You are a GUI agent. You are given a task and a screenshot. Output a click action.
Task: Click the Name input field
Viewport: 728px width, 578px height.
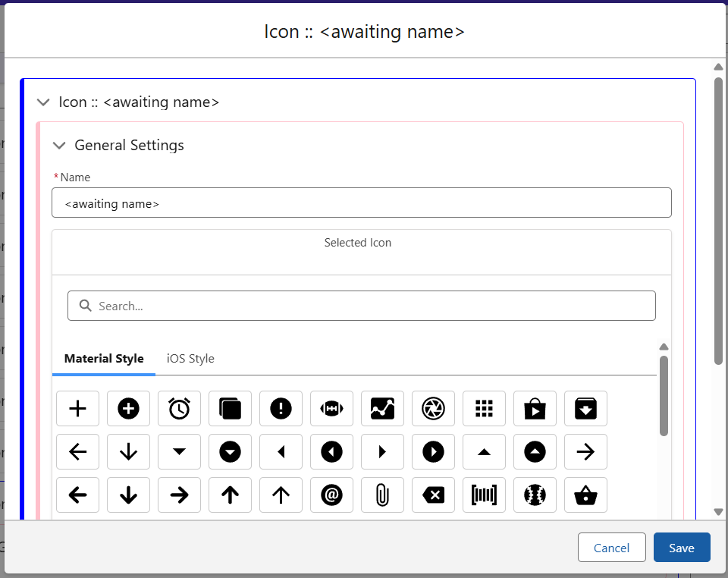[361, 203]
